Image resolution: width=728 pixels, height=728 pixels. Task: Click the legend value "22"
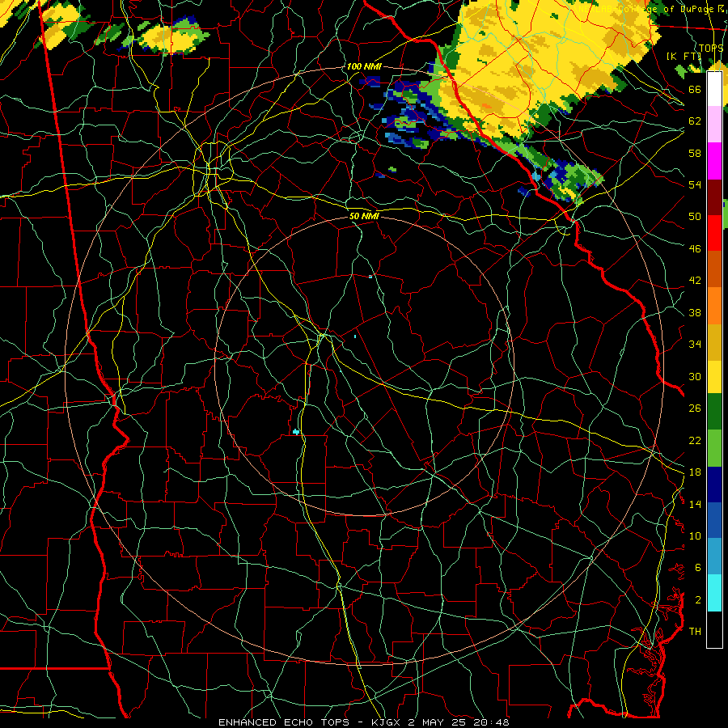point(695,441)
